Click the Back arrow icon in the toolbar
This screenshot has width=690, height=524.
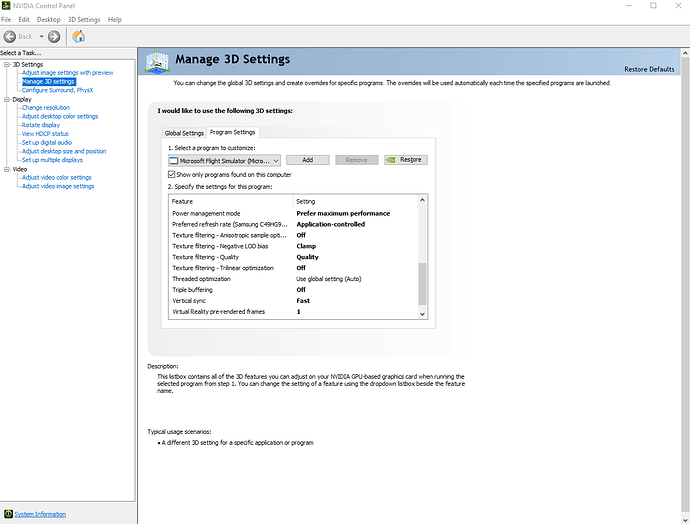coord(11,36)
